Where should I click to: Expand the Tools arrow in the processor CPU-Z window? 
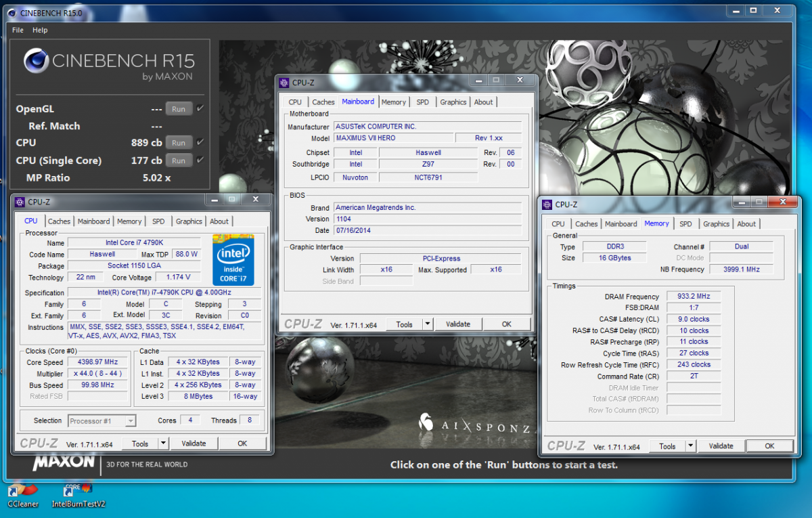pos(163,444)
